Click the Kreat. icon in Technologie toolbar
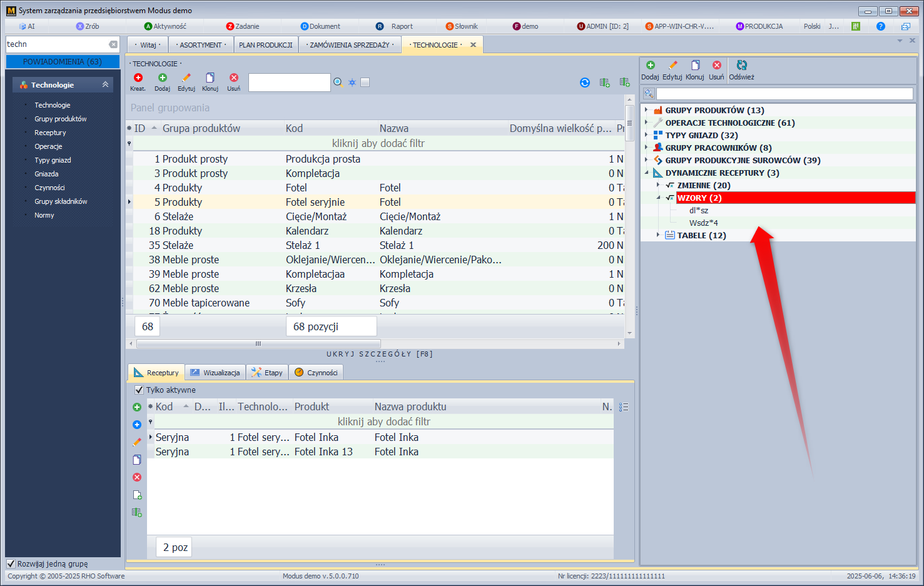Screen dimensions: 924x586 click(138, 78)
